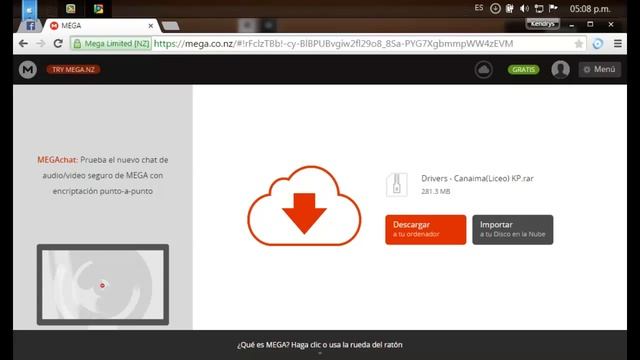Click the ¿Qué es MEGA? bottom bar

click(320, 345)
